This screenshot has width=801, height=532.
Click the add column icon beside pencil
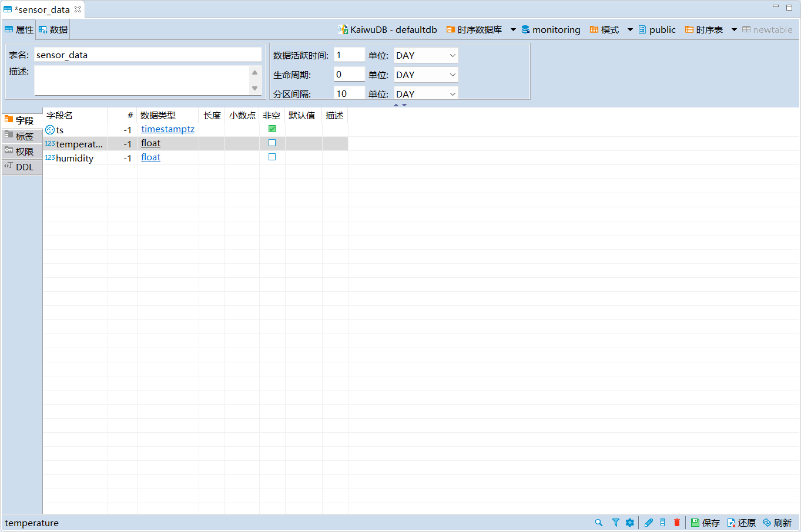663,523
